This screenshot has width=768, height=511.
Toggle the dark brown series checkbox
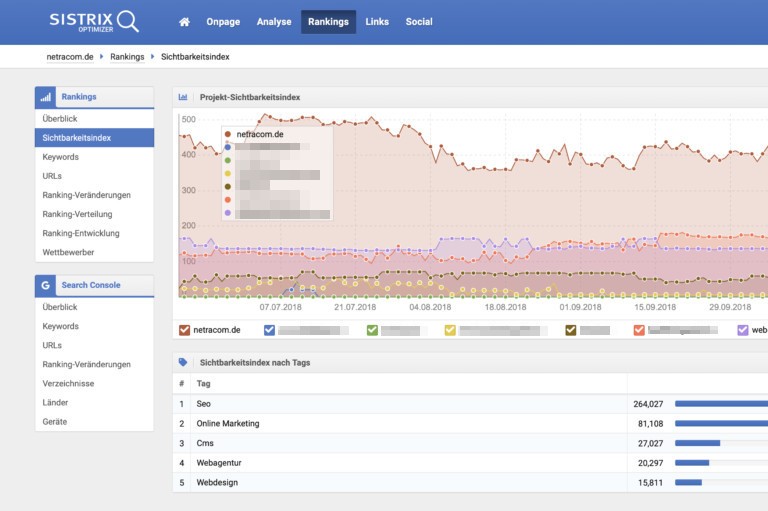click(x=571, y=330)
